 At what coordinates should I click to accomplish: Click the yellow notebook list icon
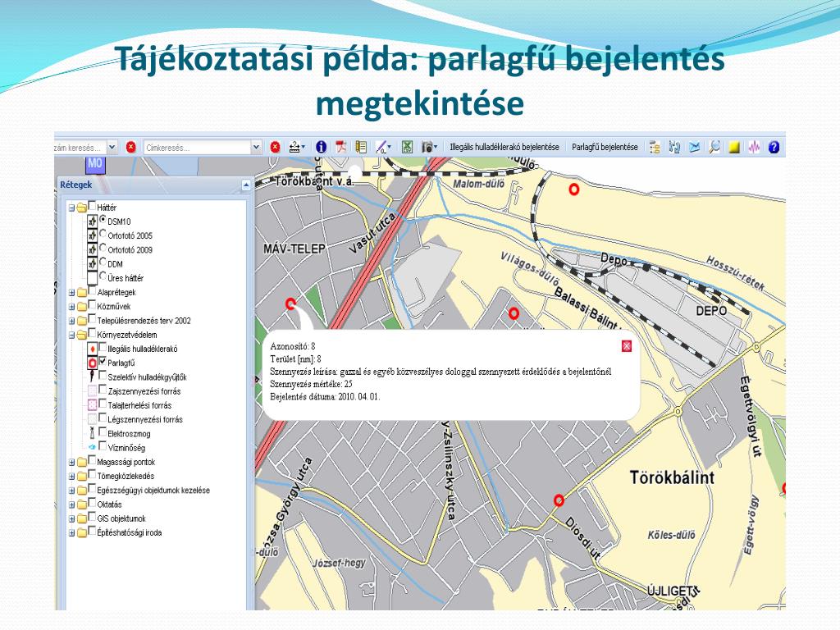361,147
